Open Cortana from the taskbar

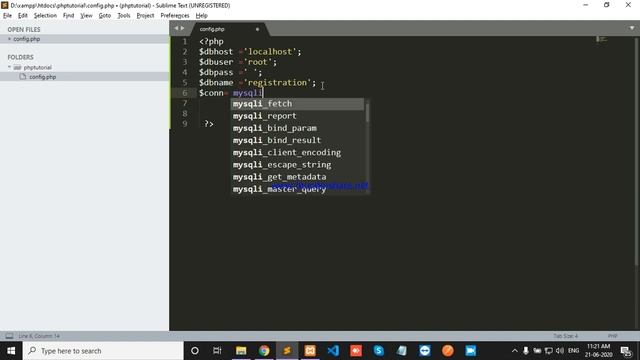195,351
